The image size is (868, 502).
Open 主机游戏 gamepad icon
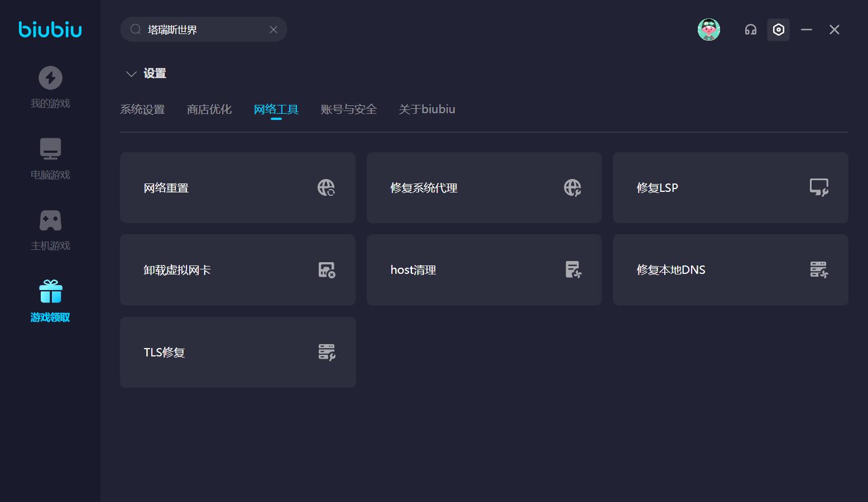tap(50, 220)
